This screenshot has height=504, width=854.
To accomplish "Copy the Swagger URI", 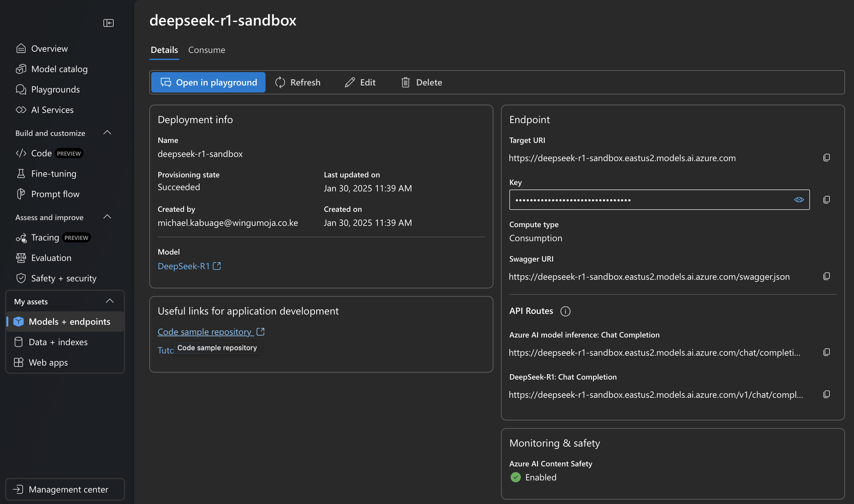I will point(827,277).
